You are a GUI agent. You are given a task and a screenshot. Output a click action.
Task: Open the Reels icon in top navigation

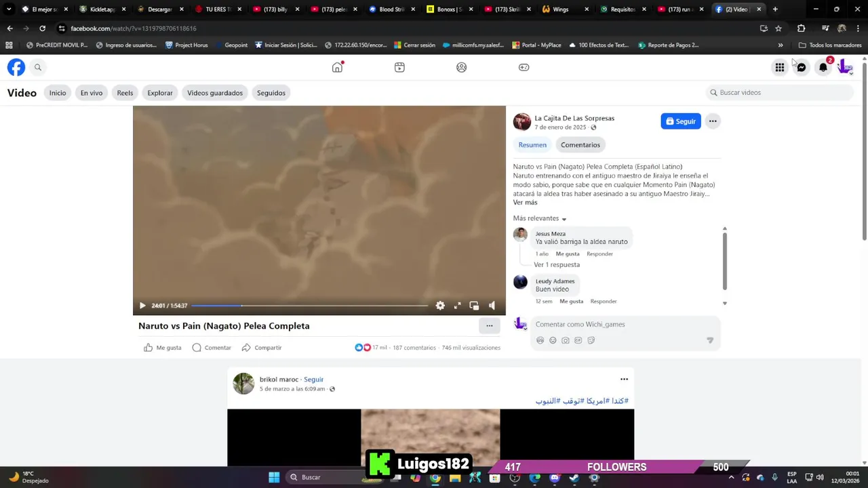point(399,67)
